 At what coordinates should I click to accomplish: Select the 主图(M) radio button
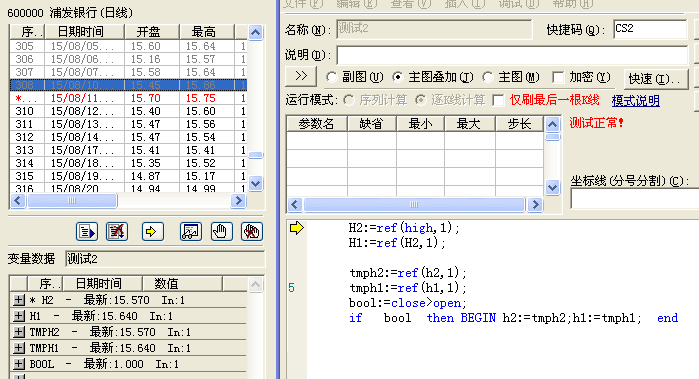(x=488, y=77)
